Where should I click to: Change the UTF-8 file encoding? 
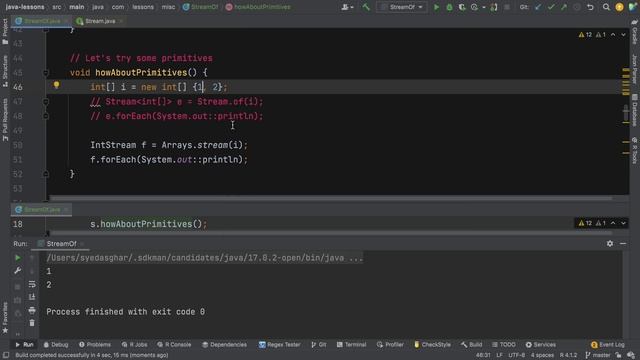[x=517, y=355]
